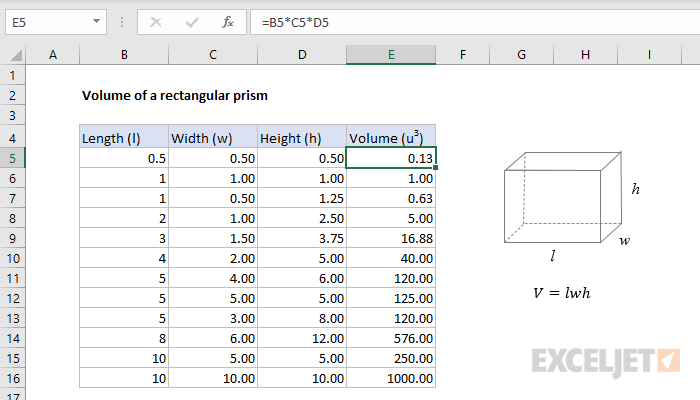Screen dimensions: 700x400
Task: Select row 4 header
Action: 12,138
